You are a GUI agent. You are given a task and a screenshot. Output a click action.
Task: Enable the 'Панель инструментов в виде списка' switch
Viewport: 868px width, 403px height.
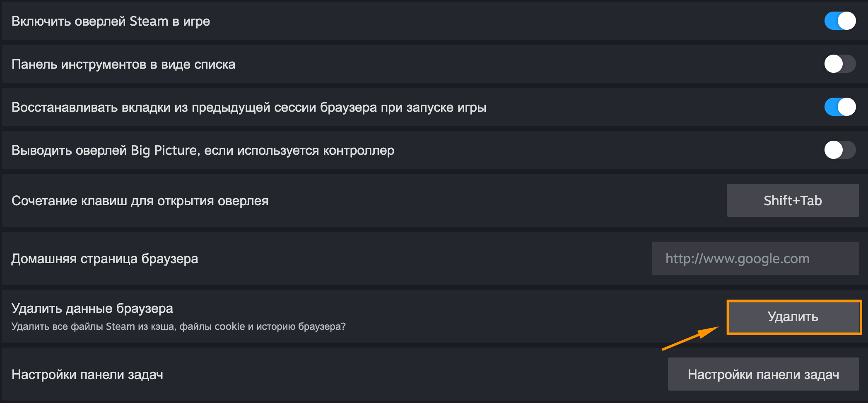click(840, 64)
